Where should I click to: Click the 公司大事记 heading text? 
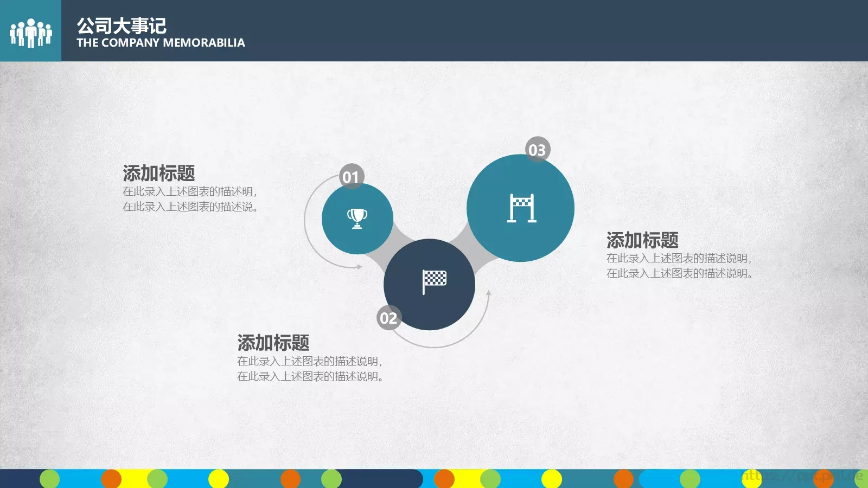point(122,25)
